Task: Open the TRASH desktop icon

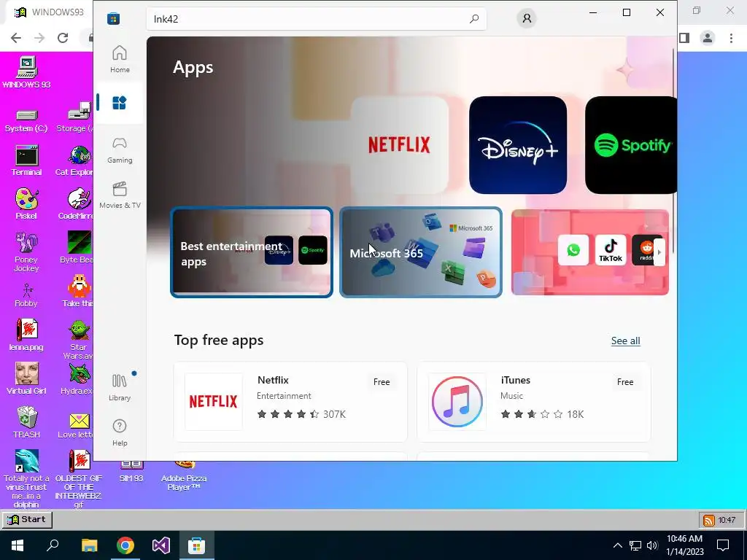Action: coord(26,422)
